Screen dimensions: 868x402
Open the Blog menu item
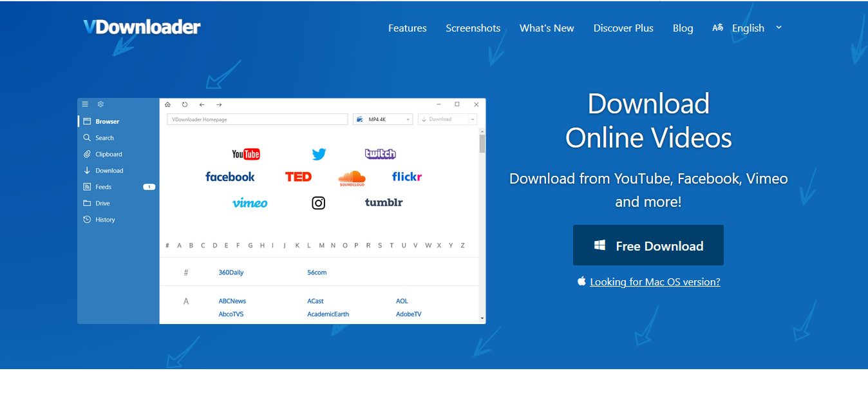(x=683, y=28)
